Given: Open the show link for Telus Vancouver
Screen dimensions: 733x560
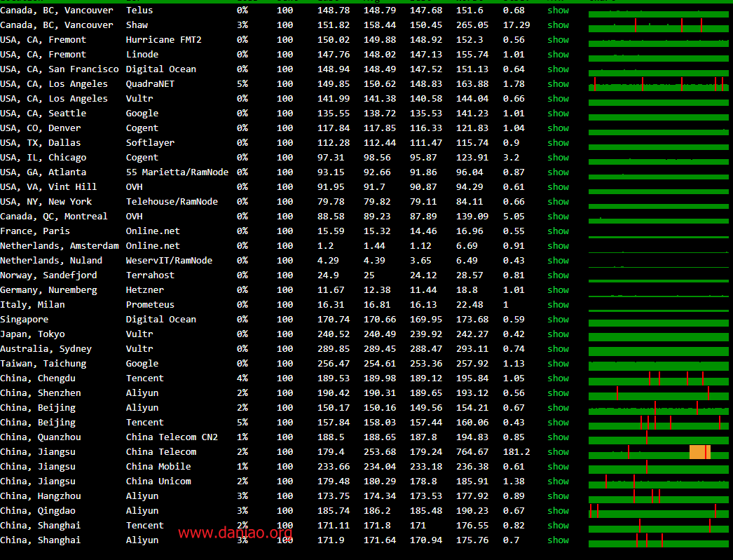Looking at the screenshot, I should coord(559,11).
